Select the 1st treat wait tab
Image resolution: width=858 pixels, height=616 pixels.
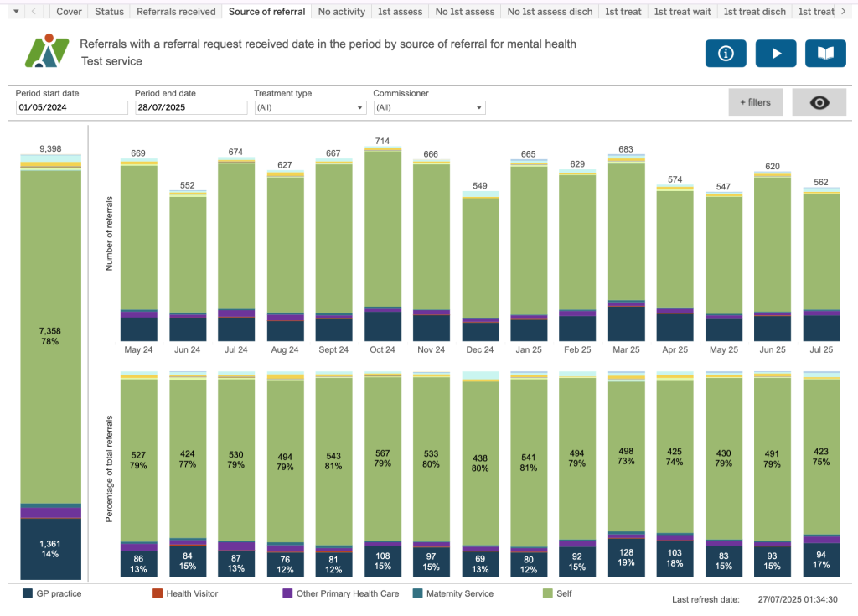click(x=682, y=12)
